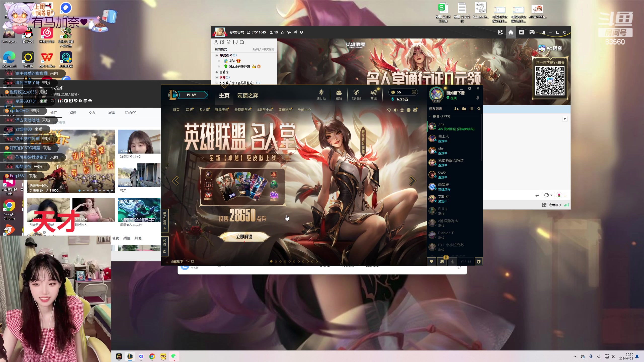Open the Microsoft Edge desktop shortcut
The image size is (644, 362).
click(x=9, y=60)
